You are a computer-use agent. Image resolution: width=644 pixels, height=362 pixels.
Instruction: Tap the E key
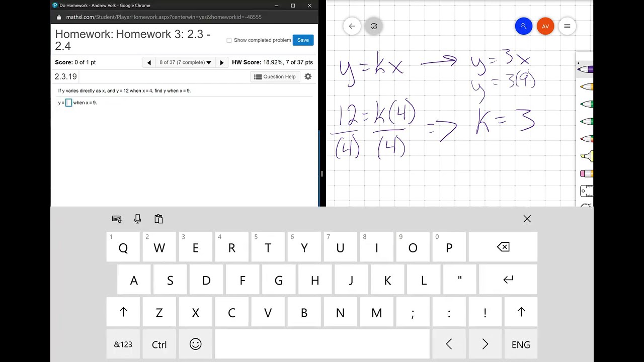click(x=196, y=247)
